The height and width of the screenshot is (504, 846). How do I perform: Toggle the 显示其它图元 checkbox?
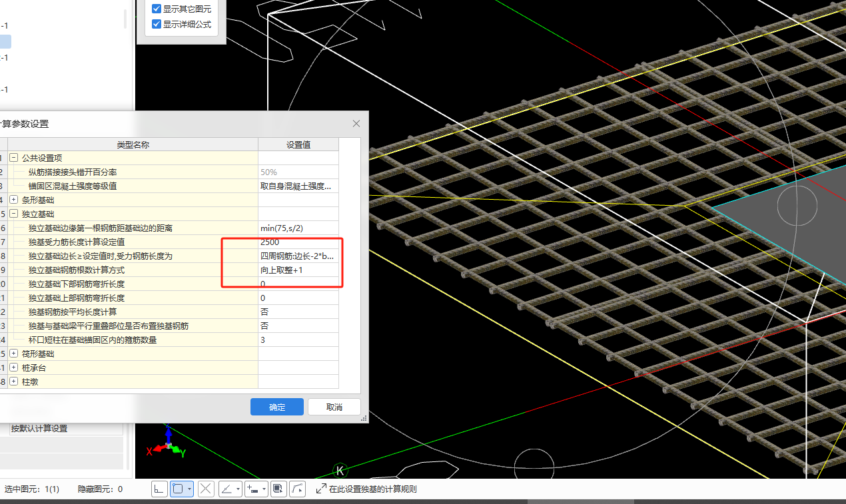pos(157,9)
